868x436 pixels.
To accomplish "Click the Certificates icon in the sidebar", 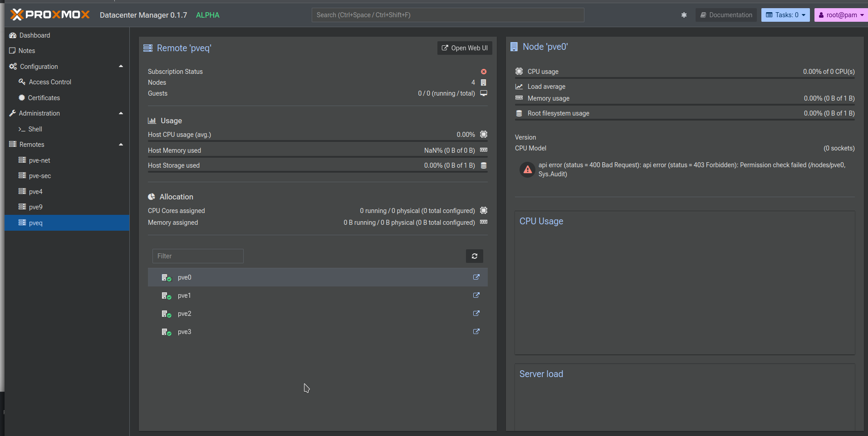I will tap(21, 97).
